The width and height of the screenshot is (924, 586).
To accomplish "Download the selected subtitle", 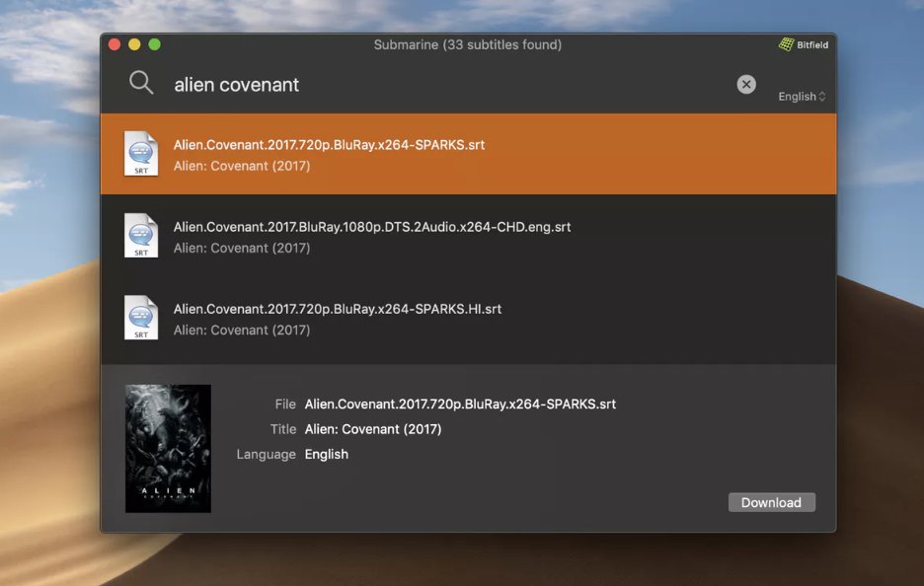I will pyautogui.click(x=771, y=502).
